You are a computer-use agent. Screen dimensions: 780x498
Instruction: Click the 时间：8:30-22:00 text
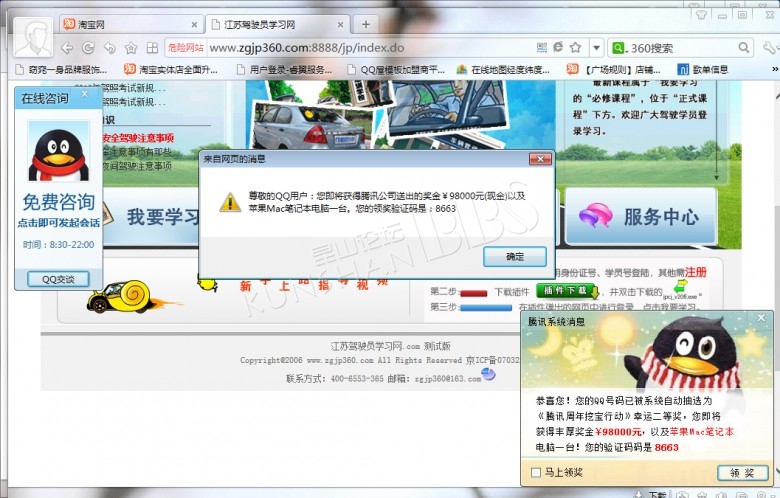coord(59,245)
